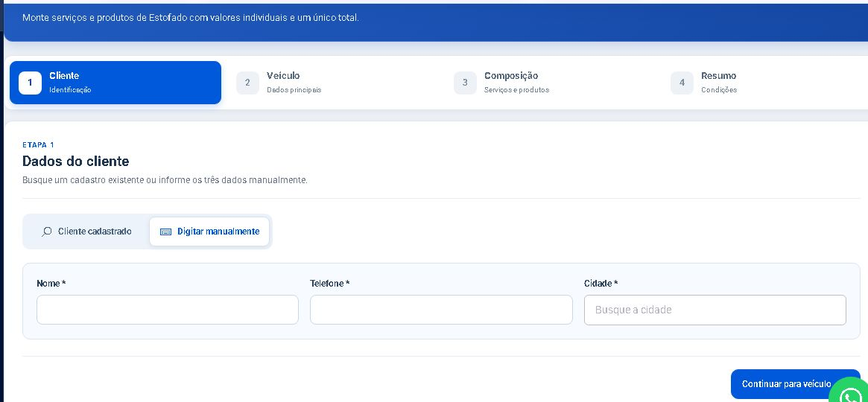The image size is (868, 402).
Task: Click the WhatsApp floating chat icon
Action: coord(849,392)
